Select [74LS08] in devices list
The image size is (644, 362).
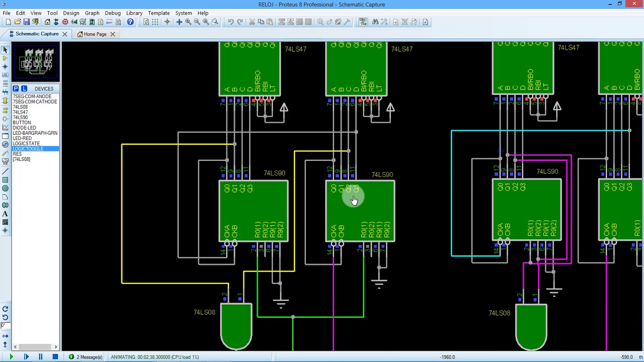(x=35, y=159)
